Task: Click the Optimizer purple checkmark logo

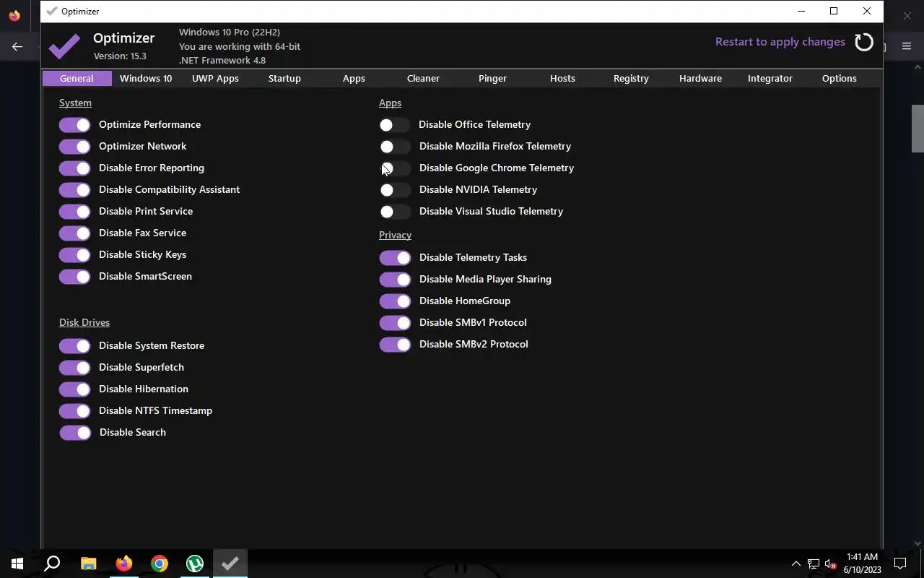Action: [x=64, y=46]
